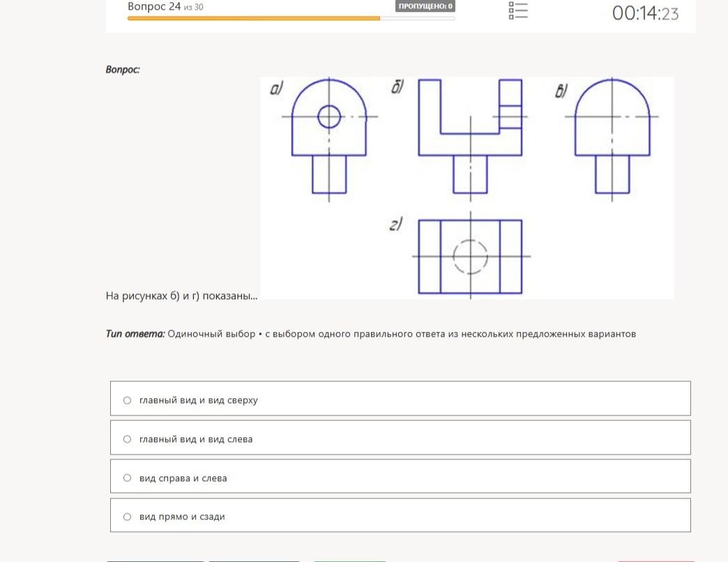Click the orange question progress bar
The width and height of the screenshot is (728, 562).
291,19
